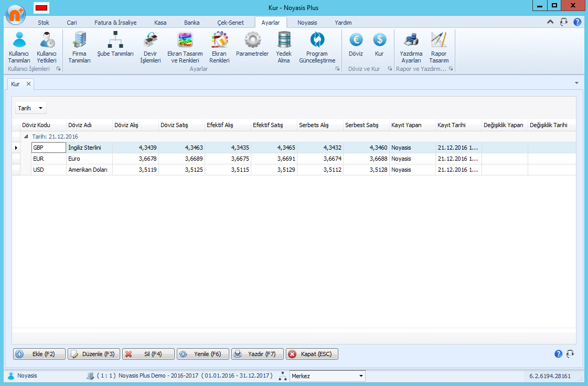Screen dimensions: 588x386
Task: Click Yazdır (F7) print button
Action: click(257, 354)
